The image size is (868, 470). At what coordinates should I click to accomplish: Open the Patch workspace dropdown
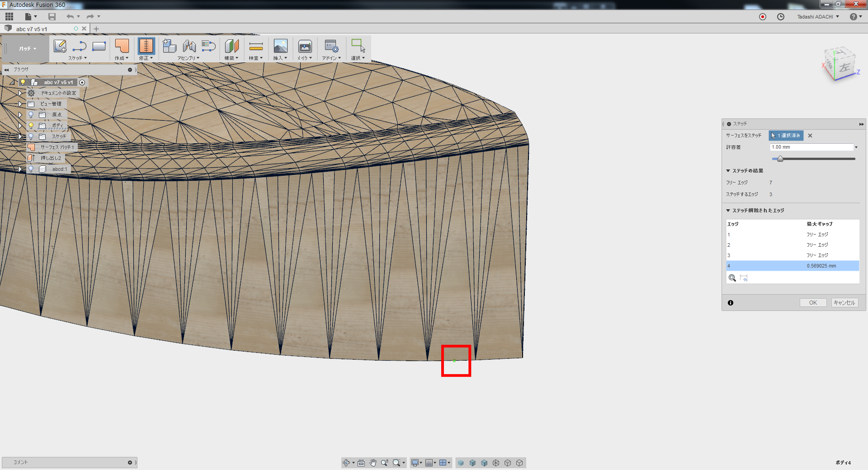point(27,49)
